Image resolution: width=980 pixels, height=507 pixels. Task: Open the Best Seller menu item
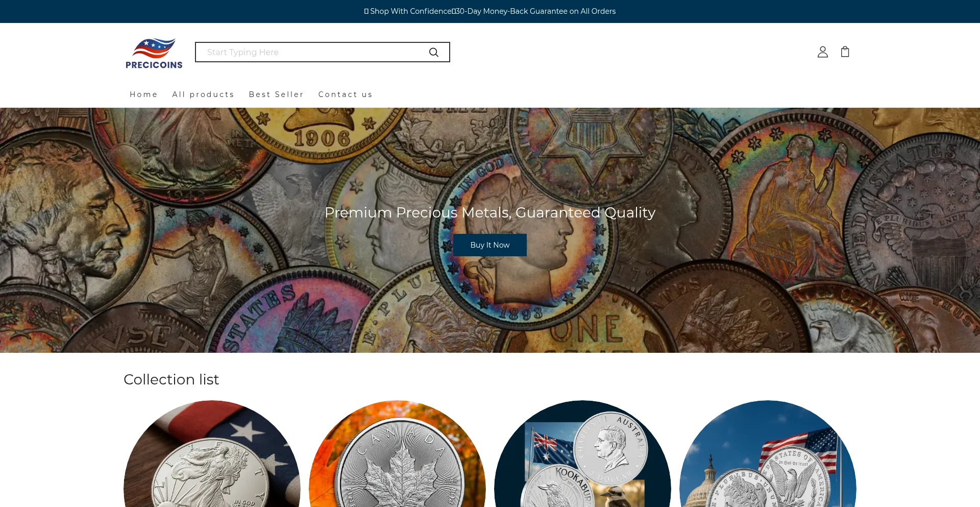point(276,94)
